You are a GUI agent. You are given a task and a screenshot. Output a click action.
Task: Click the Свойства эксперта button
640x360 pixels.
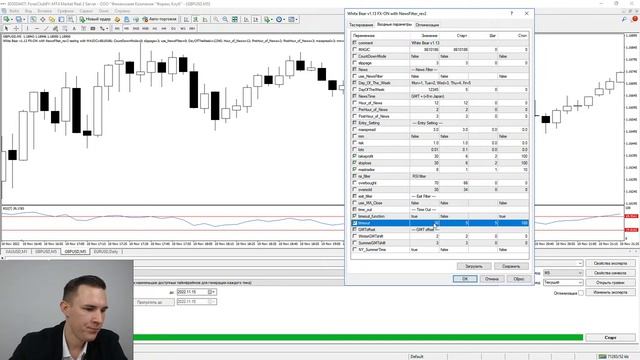[610, 263]
